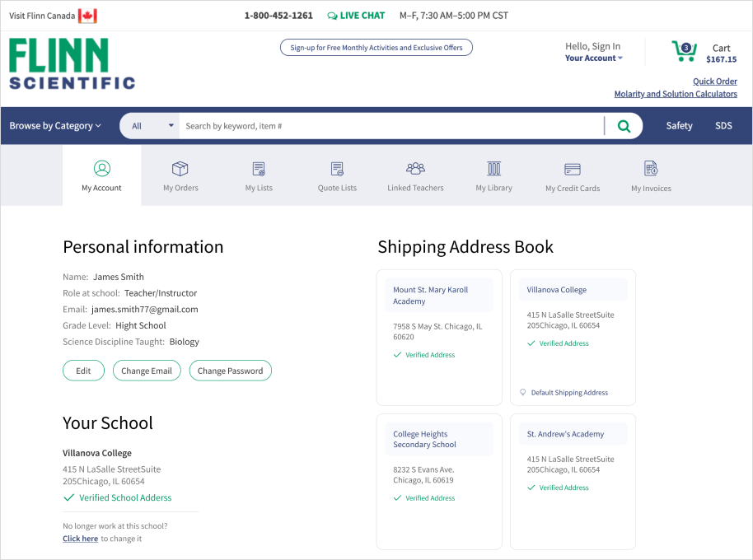Image resolution: width=753 pixels, height=560 pixels.
Task: Open the Quick Order link
Action: 714,82
